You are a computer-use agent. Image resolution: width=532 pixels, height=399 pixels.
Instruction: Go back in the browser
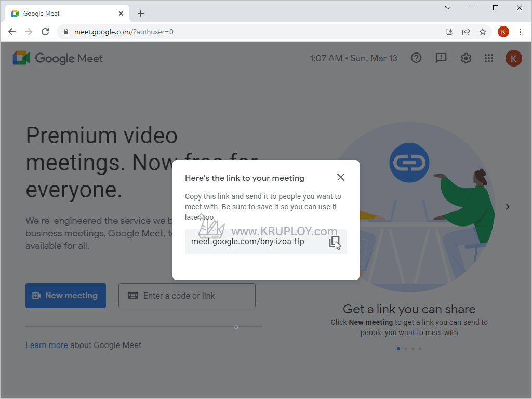pos(12,32)
